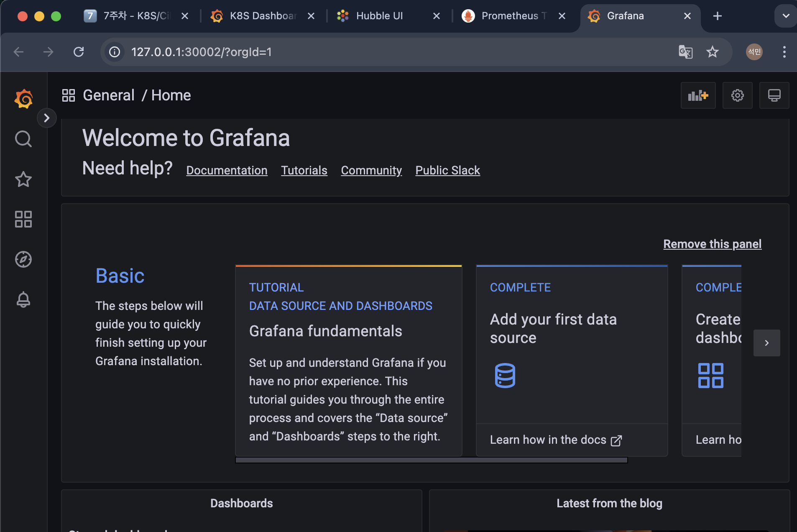Close the K8S Dashboard tab
797x532 pixels.
(311, 16)
